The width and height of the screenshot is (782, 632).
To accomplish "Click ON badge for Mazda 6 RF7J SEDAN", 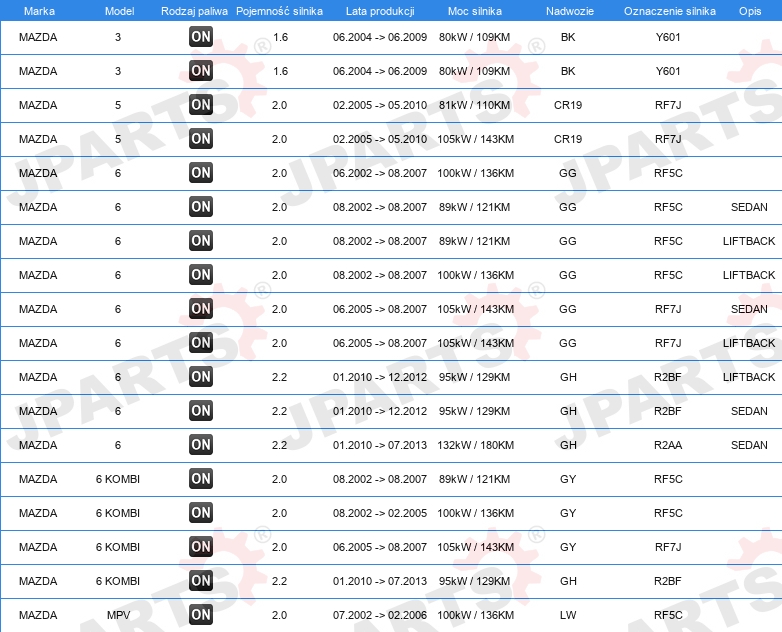I will tap(201, 308).
